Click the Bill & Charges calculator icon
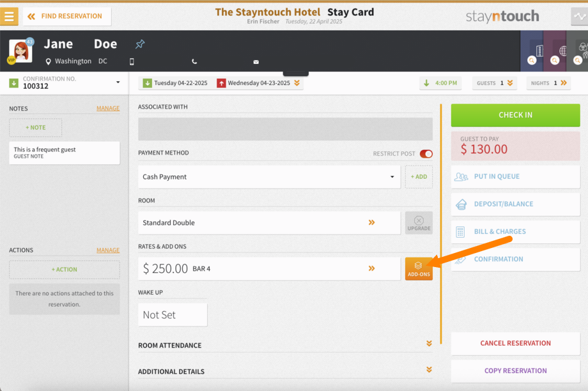 point(460,232)
